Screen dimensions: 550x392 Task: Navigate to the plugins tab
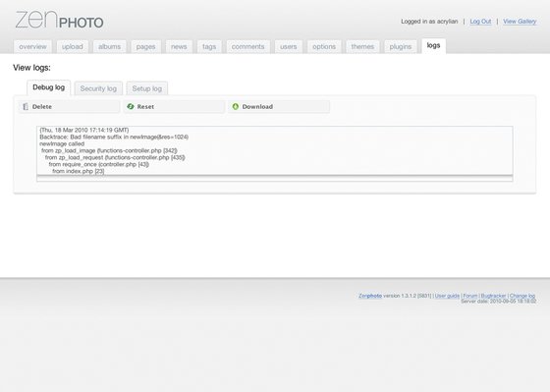point(401,47)
